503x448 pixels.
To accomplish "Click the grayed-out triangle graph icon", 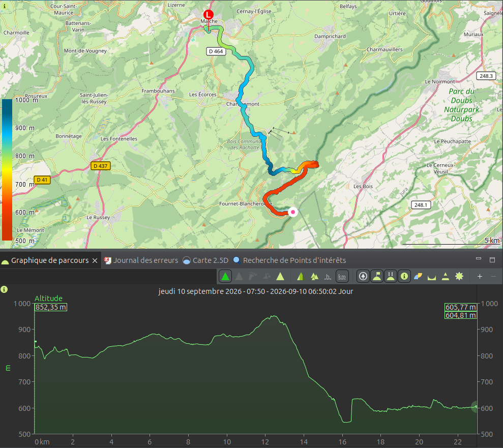I will tap(239, 277).
